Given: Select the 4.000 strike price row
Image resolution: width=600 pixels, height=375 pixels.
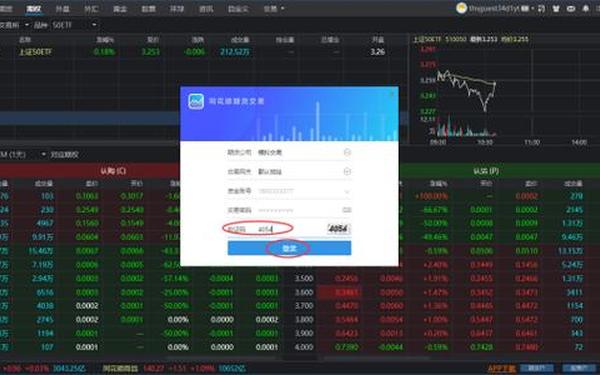Looking at the screenshot, I should [304, 347].
